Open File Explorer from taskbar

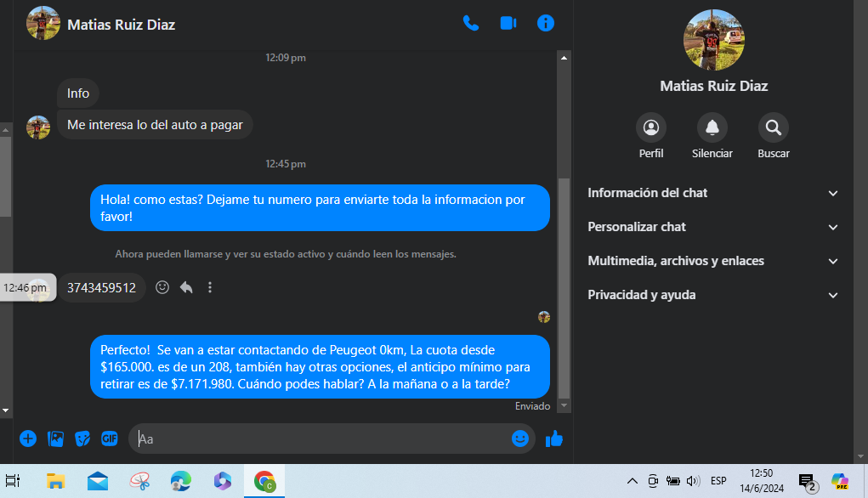pyautogui.click(x=56, y=481)
